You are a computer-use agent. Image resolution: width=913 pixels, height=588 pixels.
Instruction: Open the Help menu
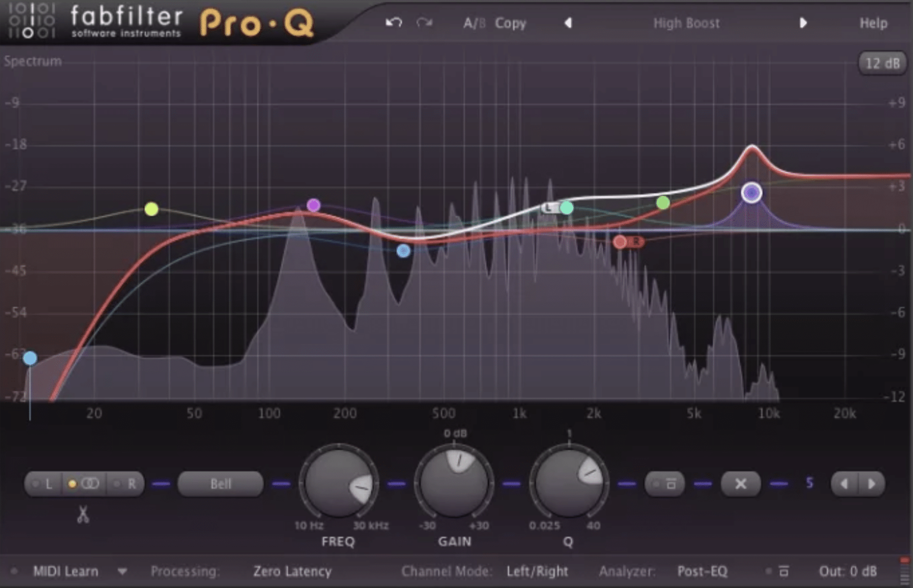pos(873,23)
